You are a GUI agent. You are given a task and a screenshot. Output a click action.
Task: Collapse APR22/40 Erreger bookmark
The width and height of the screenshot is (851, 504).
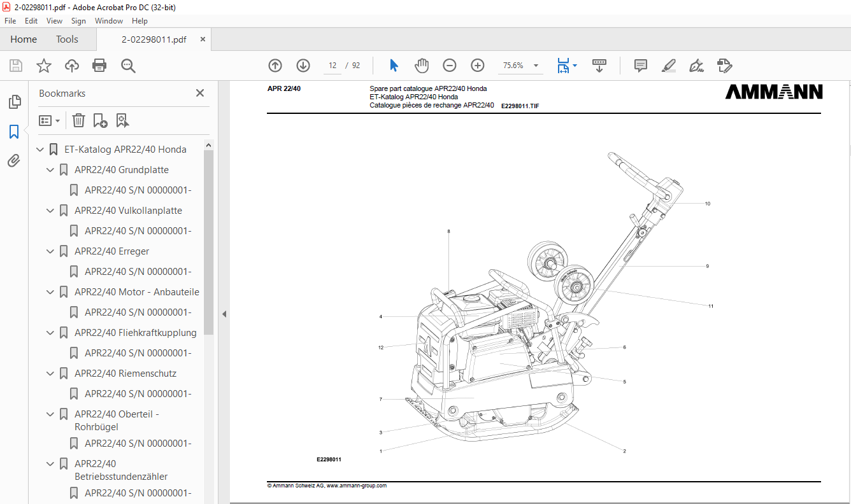coord(51,252)
